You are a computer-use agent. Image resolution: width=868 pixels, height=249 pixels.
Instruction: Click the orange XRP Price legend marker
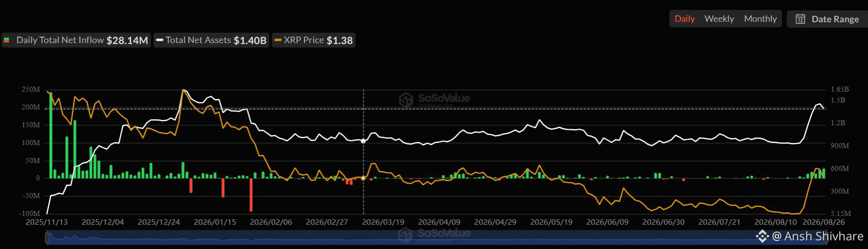tap(278, 40)
